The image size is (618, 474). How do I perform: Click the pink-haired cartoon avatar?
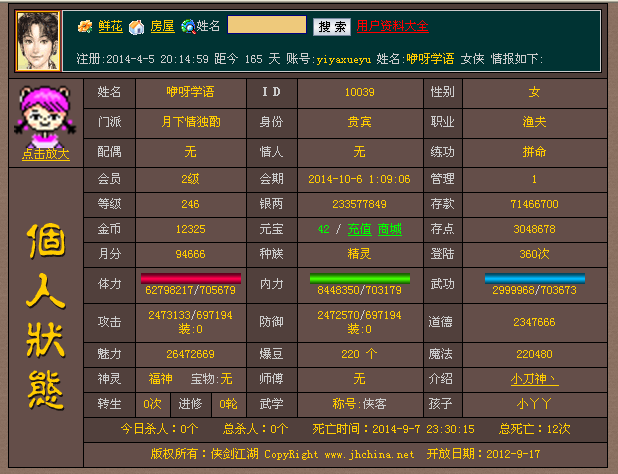tap(45, 117)
